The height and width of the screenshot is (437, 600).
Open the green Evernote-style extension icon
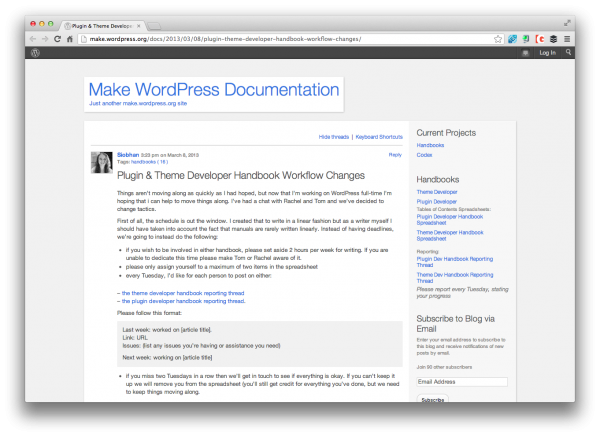526,39
